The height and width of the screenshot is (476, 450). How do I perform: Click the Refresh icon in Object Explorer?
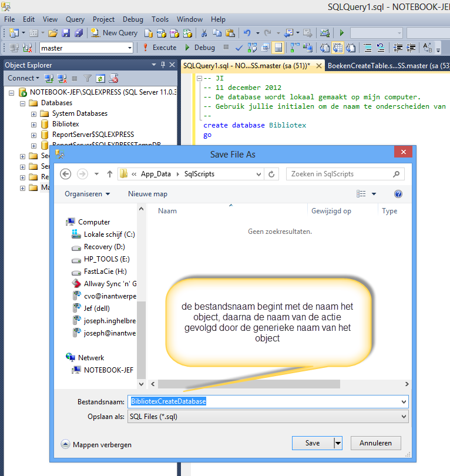point(100,79)
